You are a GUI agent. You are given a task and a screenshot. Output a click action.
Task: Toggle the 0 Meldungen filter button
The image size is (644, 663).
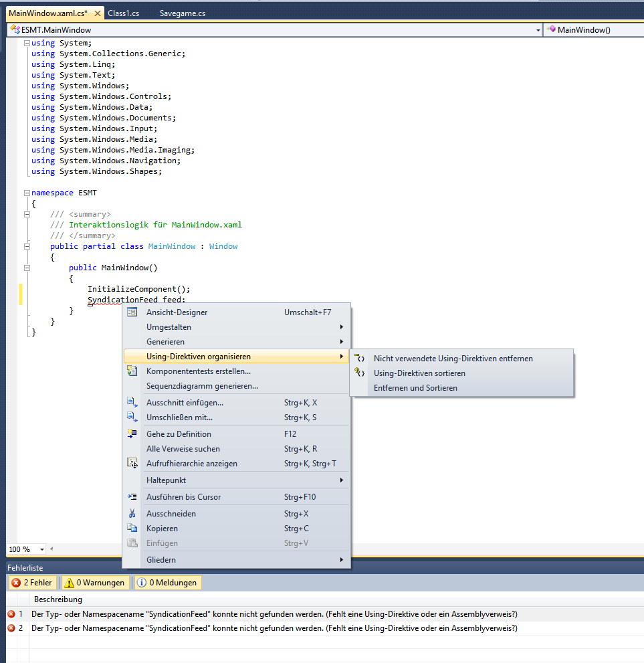pyautogui.click(x=168, y=583)
